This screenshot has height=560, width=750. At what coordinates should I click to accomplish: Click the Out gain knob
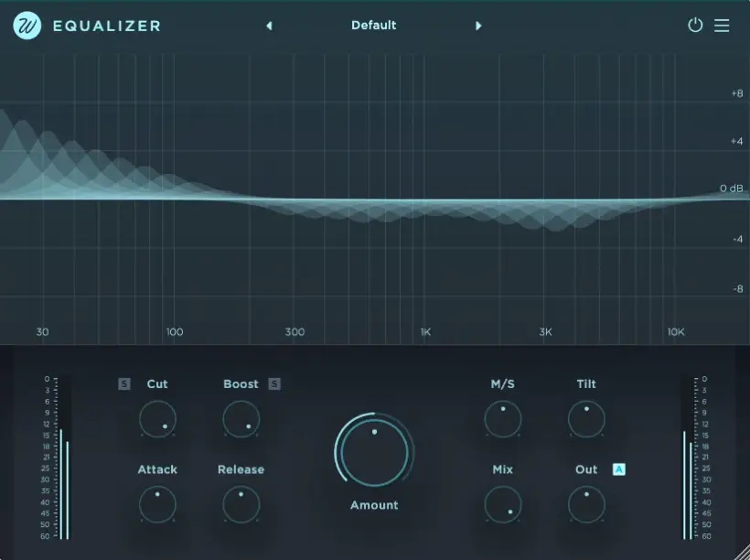pos(586,504)
